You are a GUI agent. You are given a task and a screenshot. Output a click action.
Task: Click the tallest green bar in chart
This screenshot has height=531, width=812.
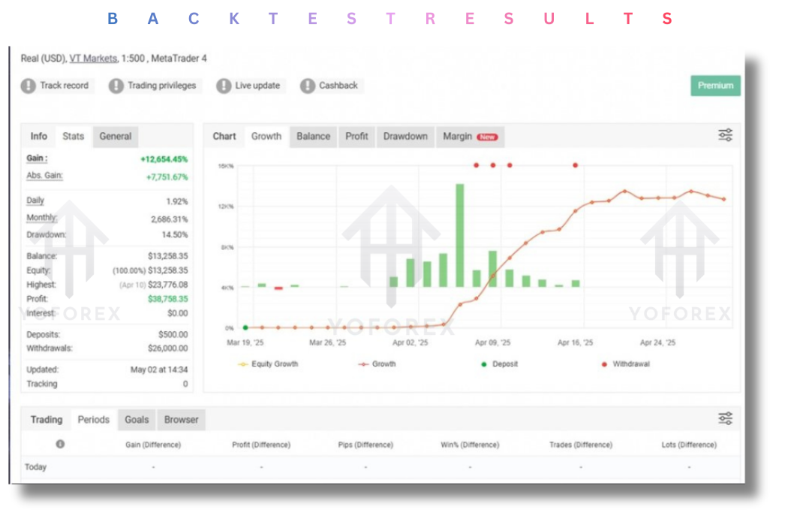click(x=460, y=234)
